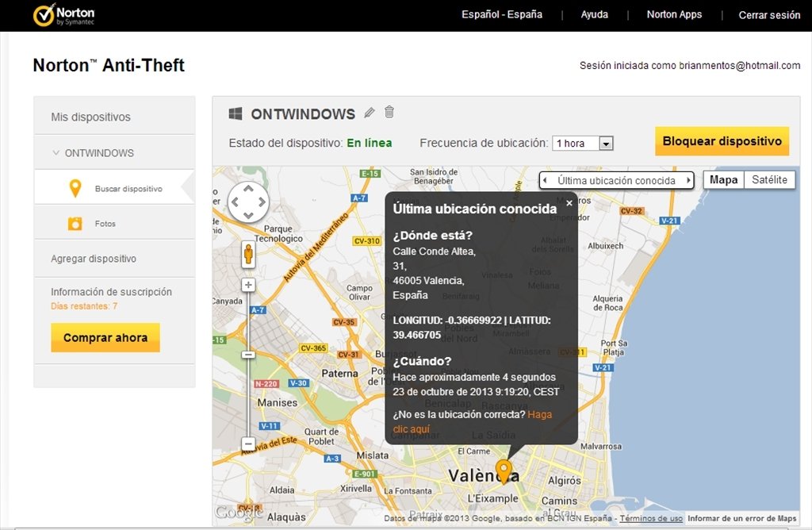
Task: Click the Última ubicación conocida selector label
Action: [616, 180]
